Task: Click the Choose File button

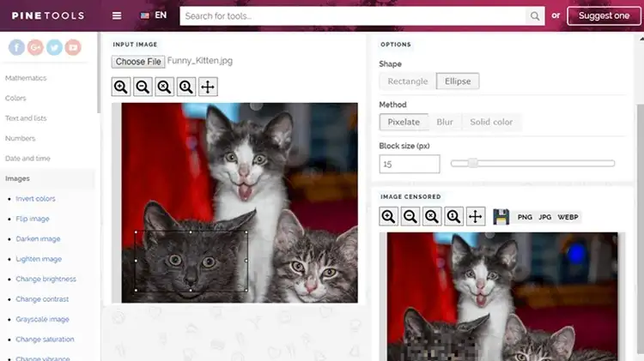Action: tap(138, 62)
